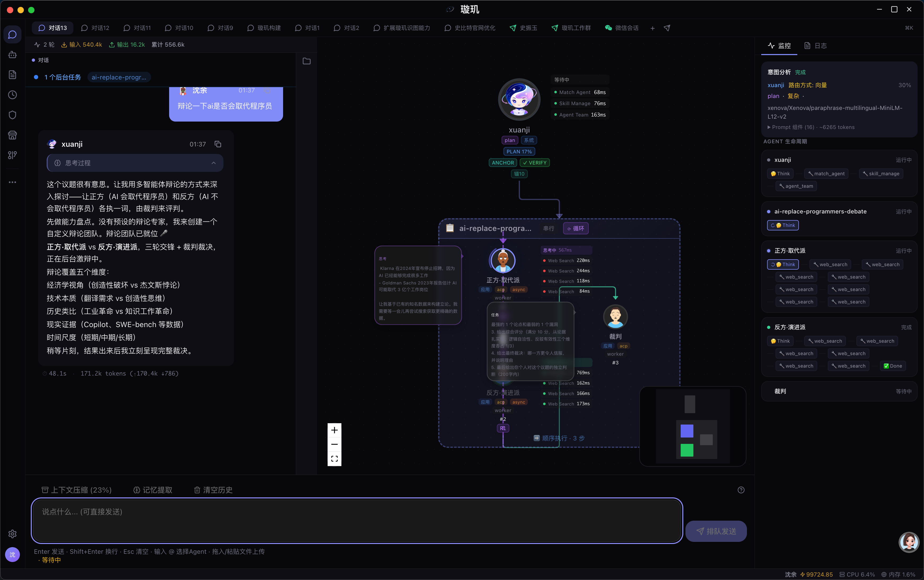Open the 璇玑构建 tab

[x=264, y=28]
